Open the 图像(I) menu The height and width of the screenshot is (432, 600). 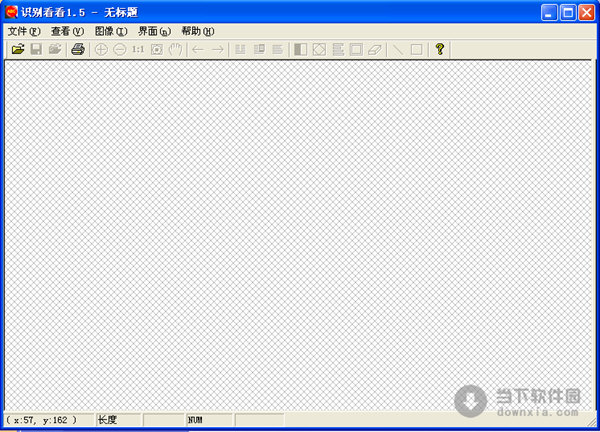pyautogui.click(x=111, y=31)
